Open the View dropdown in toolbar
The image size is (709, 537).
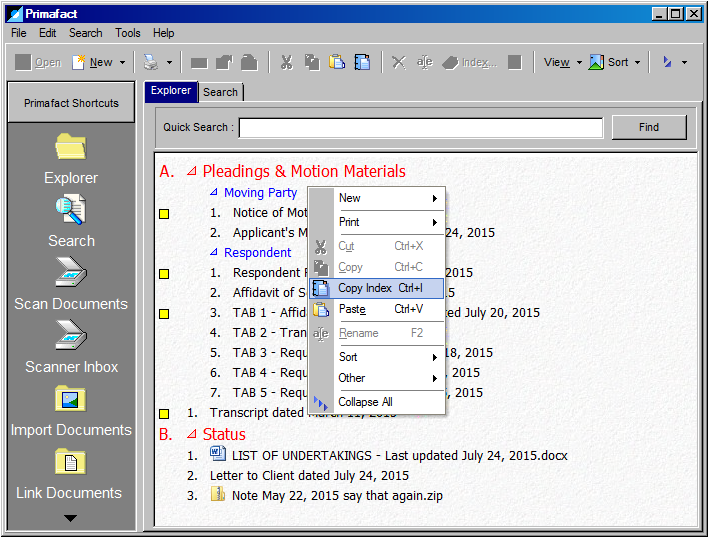(x=562, y=62)
